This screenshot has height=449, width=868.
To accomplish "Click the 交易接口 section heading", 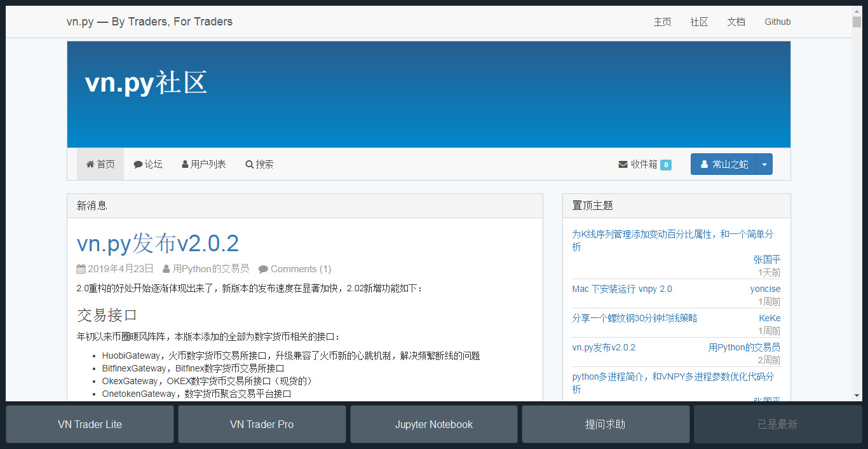I will 107,315.
